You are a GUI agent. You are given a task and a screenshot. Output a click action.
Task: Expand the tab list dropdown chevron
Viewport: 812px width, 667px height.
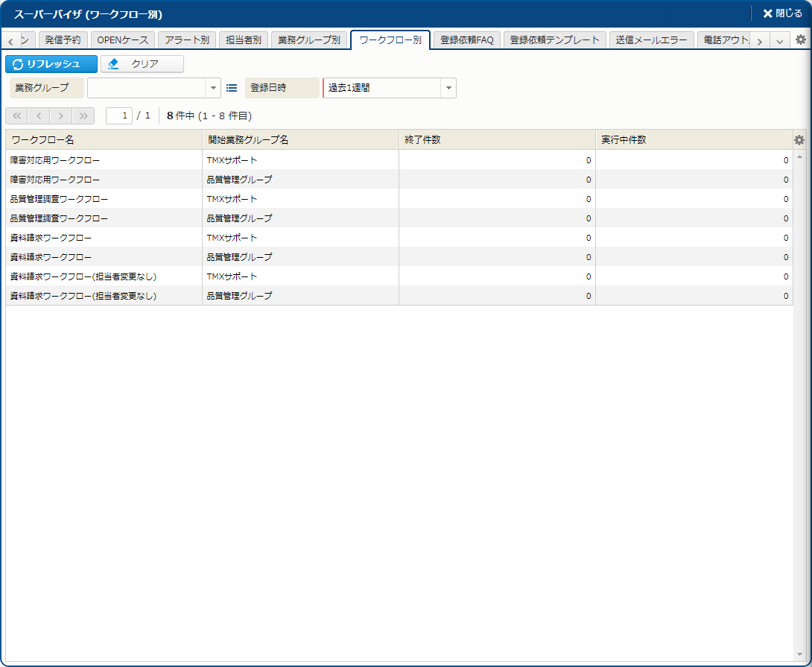tap(780, 41)
